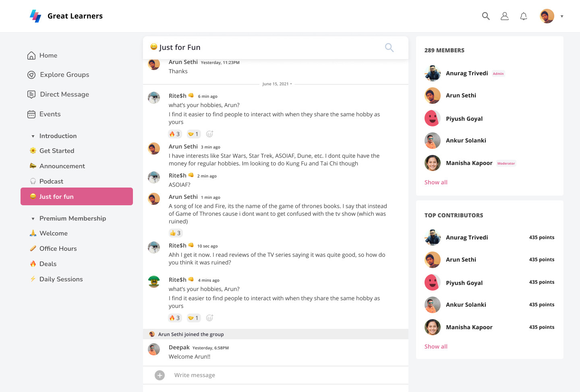Screen dimensions: 580x392
Task: Toggle the handshake reaction on first message
Action: pos(193,134)
